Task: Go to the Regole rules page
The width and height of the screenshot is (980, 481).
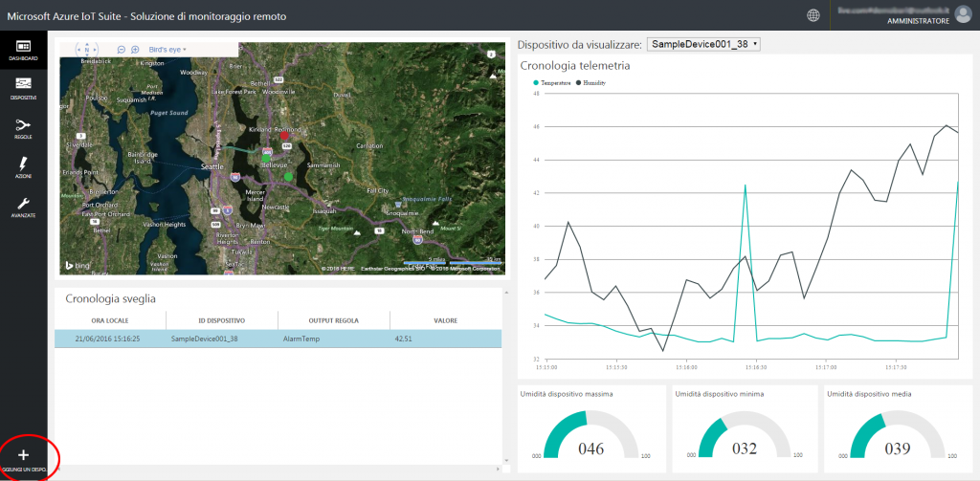Action: click(x=23, y=129)
